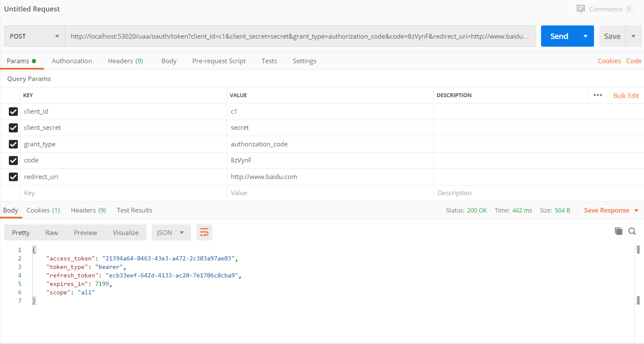Open the Bulk Edit link
The width and height of the screenshot is (644, 344).
[x=626, y=95]
